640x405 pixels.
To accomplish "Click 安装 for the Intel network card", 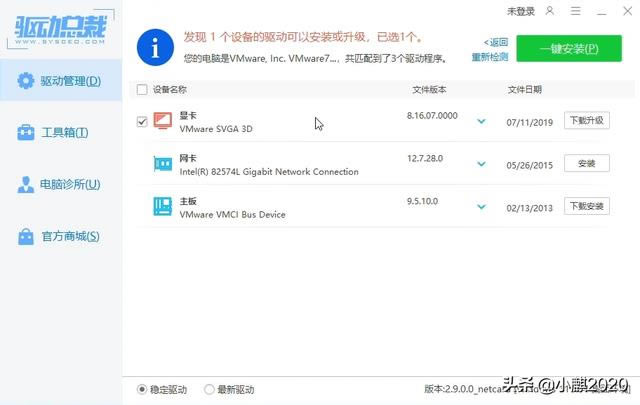I will point(587,163).
